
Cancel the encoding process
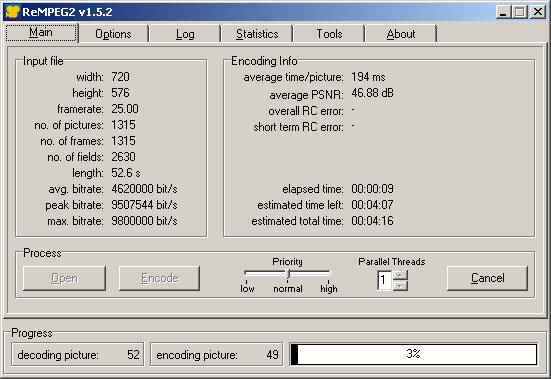click(x=487, y=278)
